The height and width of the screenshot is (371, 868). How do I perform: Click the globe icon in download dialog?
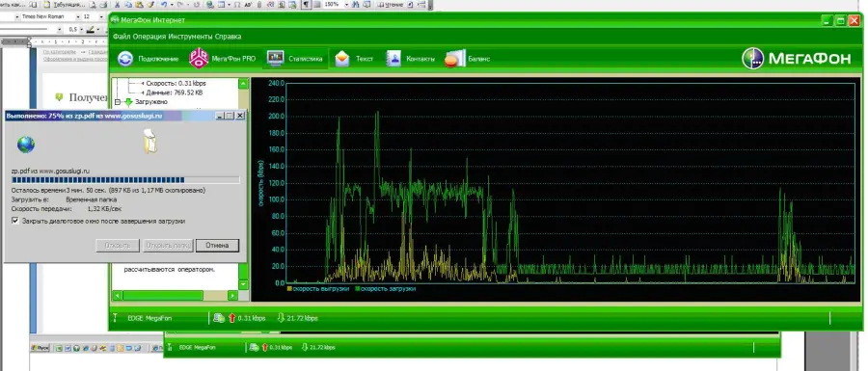coord(25,145)
